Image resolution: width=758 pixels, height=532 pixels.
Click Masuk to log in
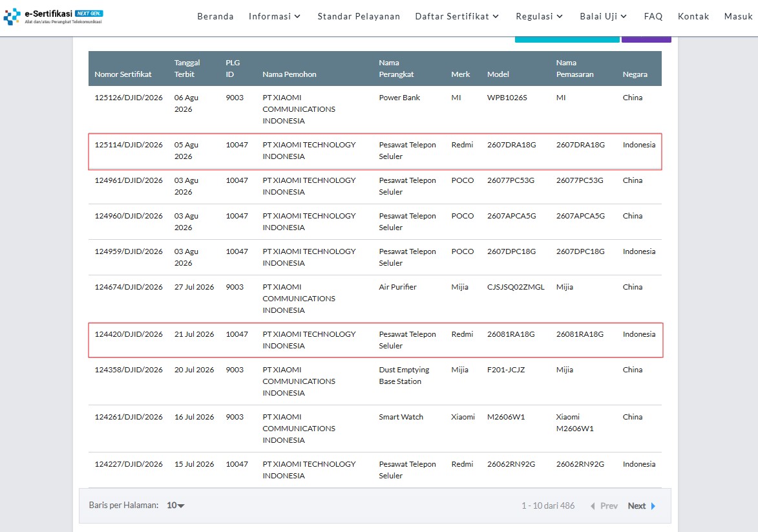738,16
